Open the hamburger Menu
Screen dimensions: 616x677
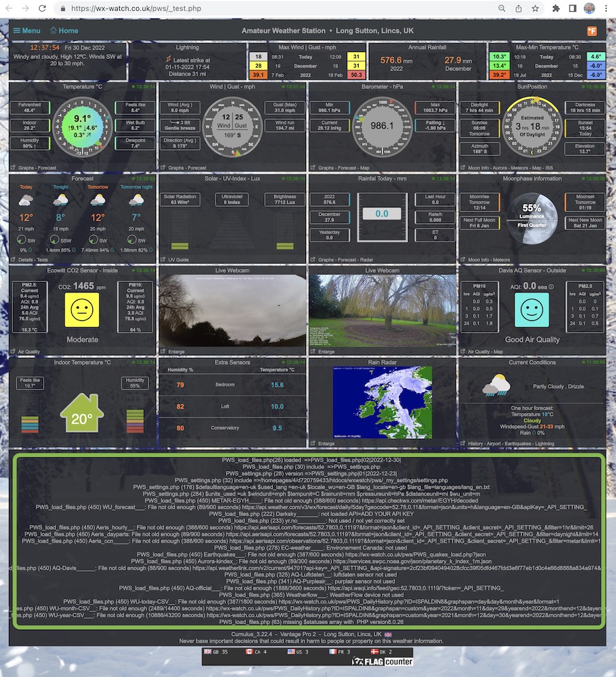pyautogui.click(x=27, y=31)
